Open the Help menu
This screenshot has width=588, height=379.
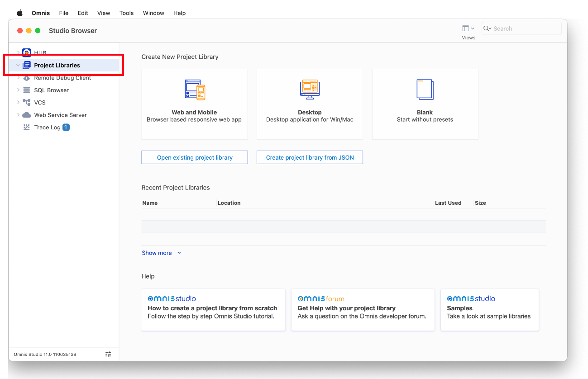point(180,13)
